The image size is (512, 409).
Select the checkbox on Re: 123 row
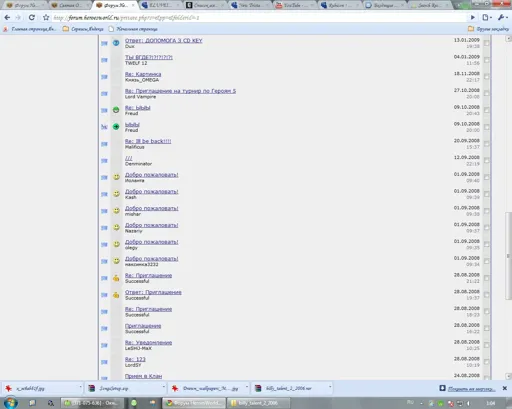[487, 362]
